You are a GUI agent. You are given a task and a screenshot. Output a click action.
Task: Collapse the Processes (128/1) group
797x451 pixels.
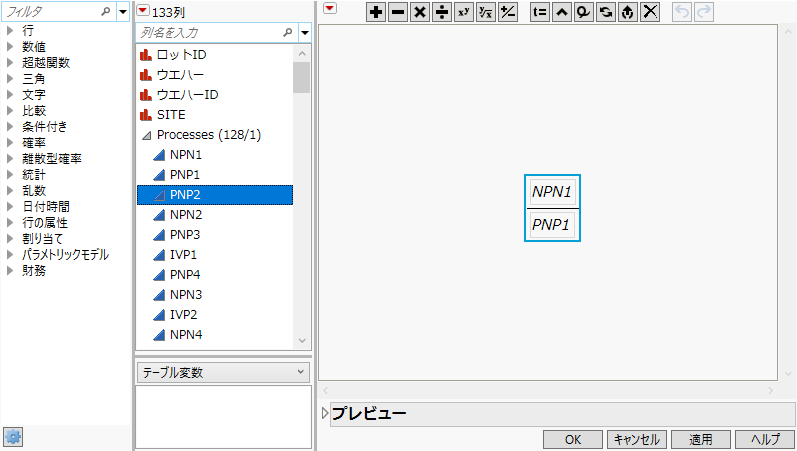point(147,135)
